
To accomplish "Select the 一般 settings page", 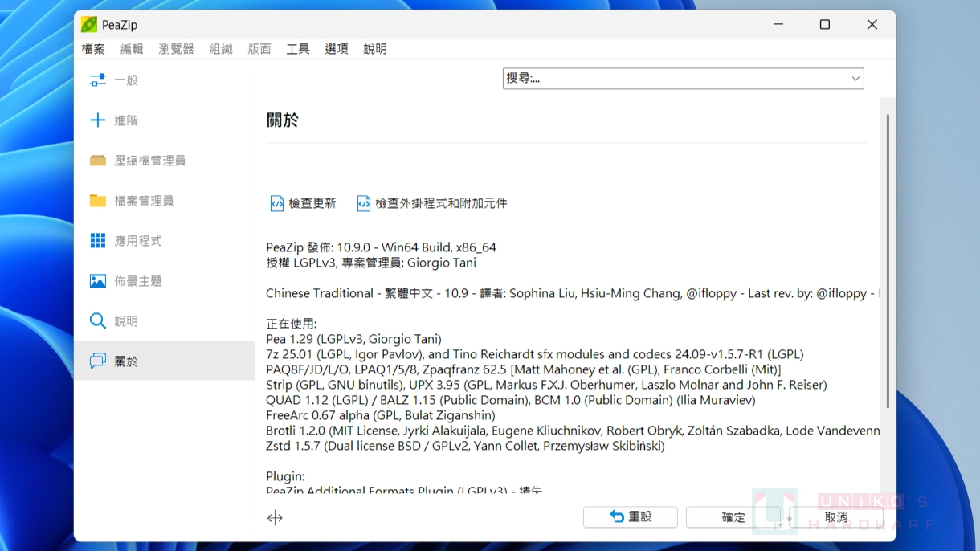I will [x=165, y=80].
